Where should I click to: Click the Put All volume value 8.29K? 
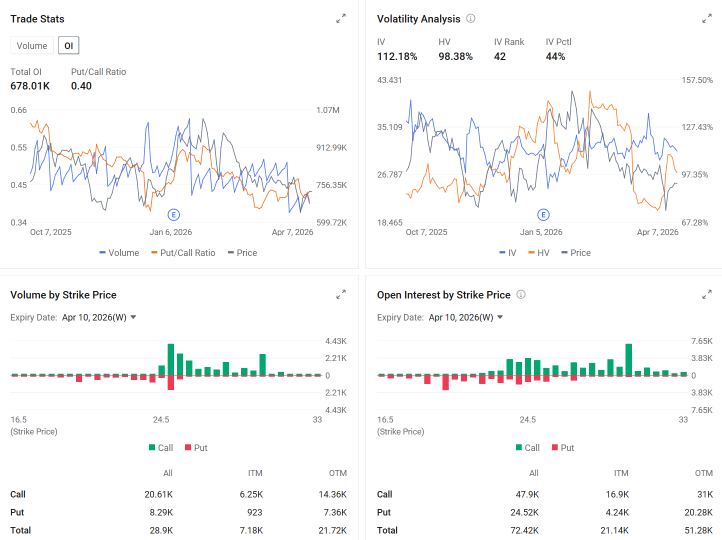point(161,512)
